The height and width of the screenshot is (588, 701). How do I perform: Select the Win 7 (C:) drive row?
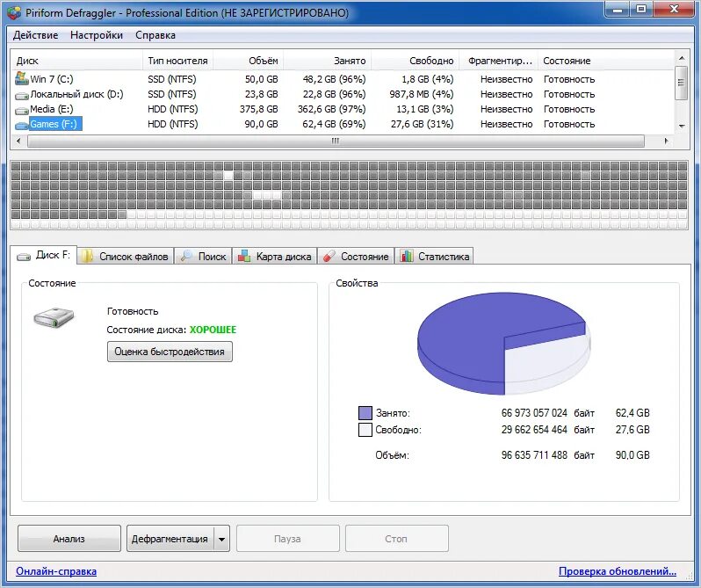pyautogui.click(x=343, y=79)
